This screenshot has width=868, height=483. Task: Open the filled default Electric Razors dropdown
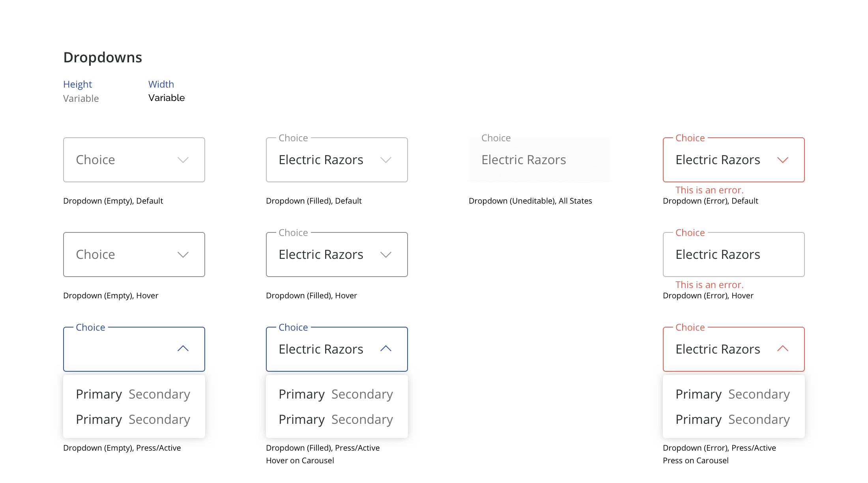pyautogui.click(x=321, y=160)
